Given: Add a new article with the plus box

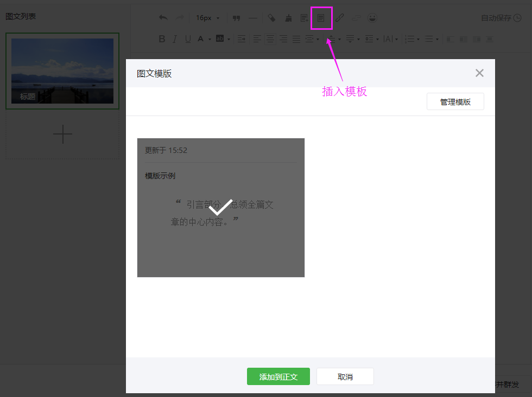Looking at the screenshot, I should pos(62,135).
